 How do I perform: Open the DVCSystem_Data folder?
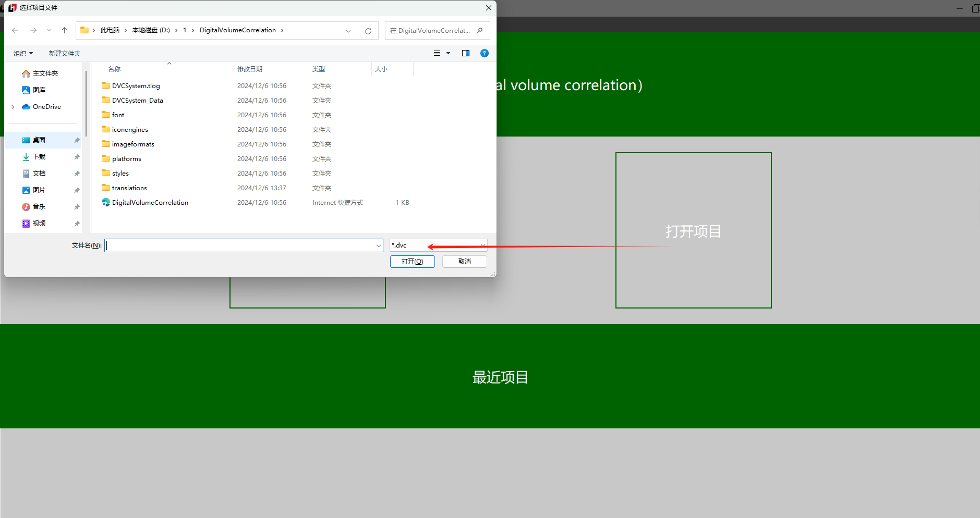pos(137,101)
